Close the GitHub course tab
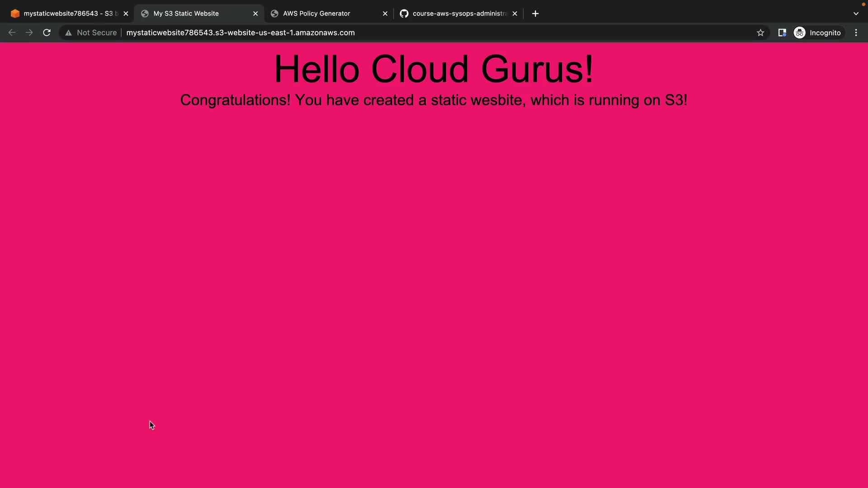This screenshot has width=868, height=488. [514, 14]
